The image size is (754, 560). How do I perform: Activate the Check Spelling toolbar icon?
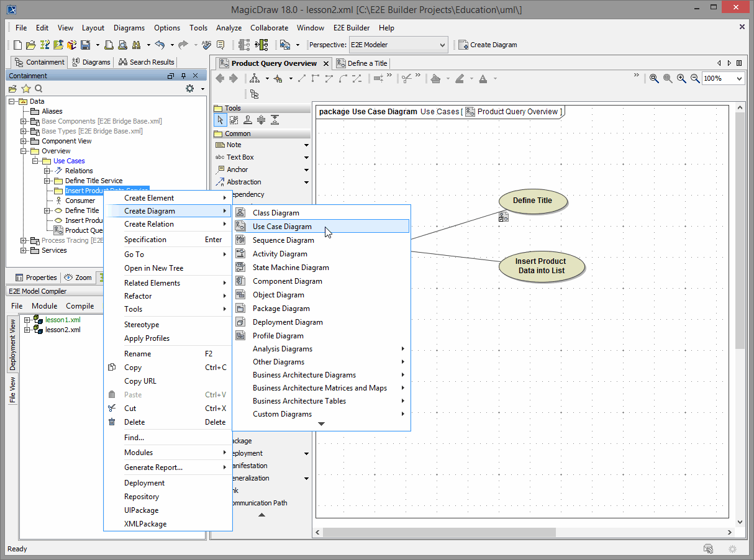[x=206, y=44]
